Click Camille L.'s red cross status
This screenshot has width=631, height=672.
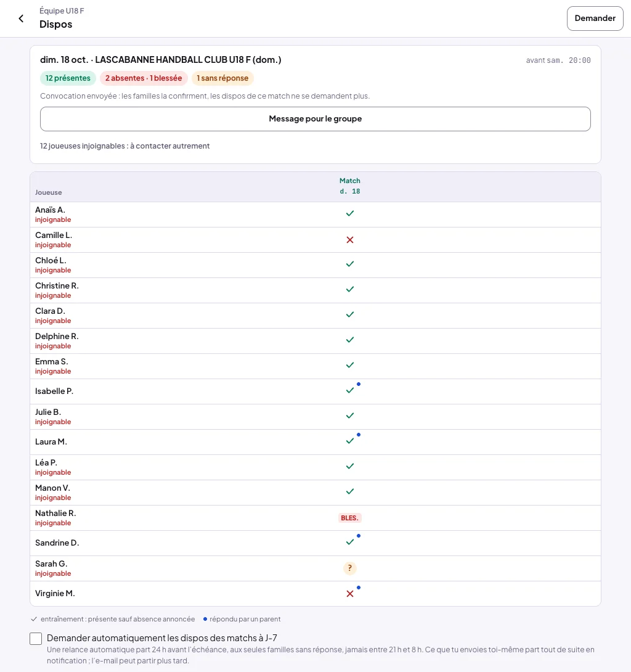coord(349,240)
